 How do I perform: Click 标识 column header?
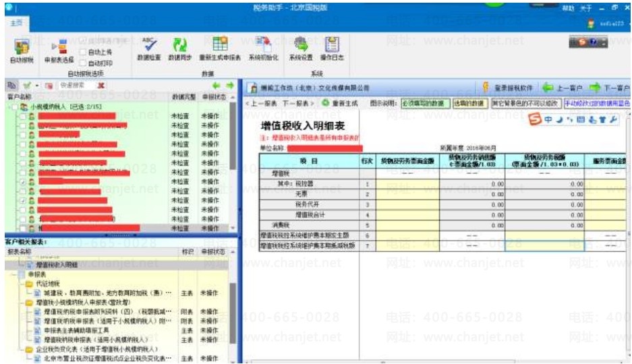click(x=188, y=251)
